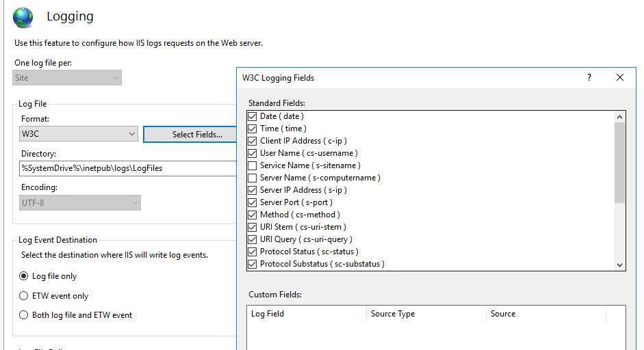Open the One log file per Site dropdown
This screenshot has width=644, height=350.
tap(67, 77)
